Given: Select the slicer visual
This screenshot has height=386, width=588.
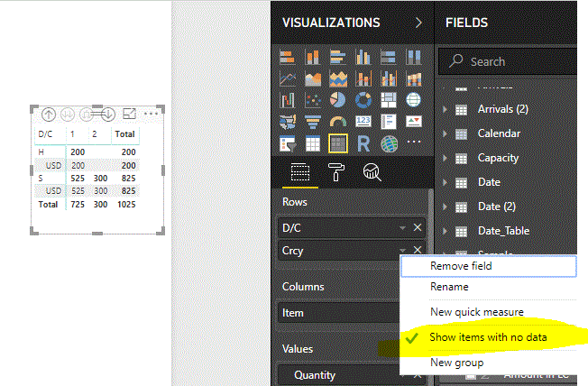Looking at the screenshot, I should pos(288,143).
